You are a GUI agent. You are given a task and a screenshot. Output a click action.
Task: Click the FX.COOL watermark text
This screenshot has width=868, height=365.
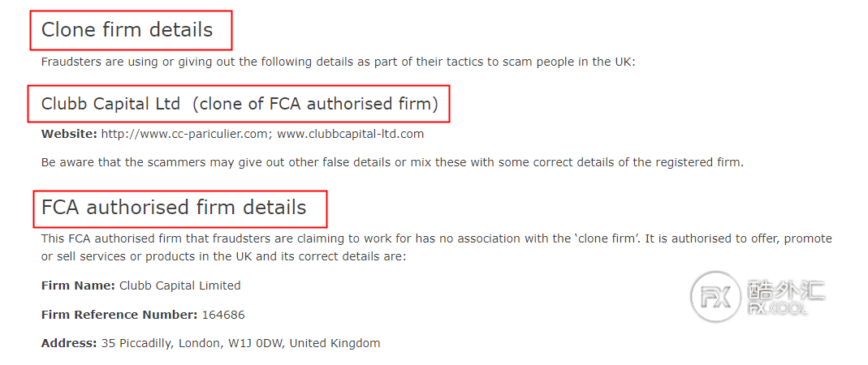[777, 308]
